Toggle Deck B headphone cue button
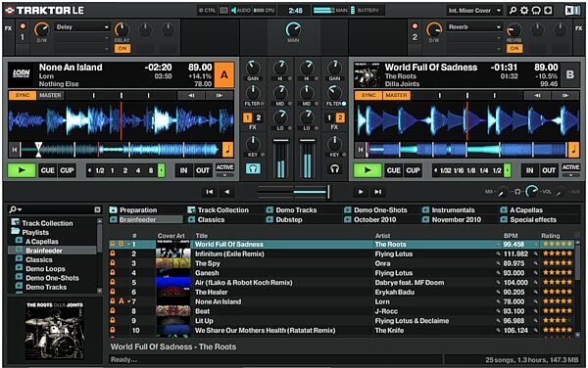Viewport: 588px width, 368px height. (335, 169)
